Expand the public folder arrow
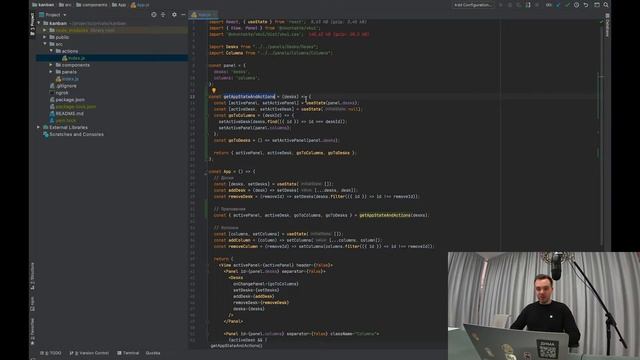This screenshot has width=640, height=360. [45, 37]
